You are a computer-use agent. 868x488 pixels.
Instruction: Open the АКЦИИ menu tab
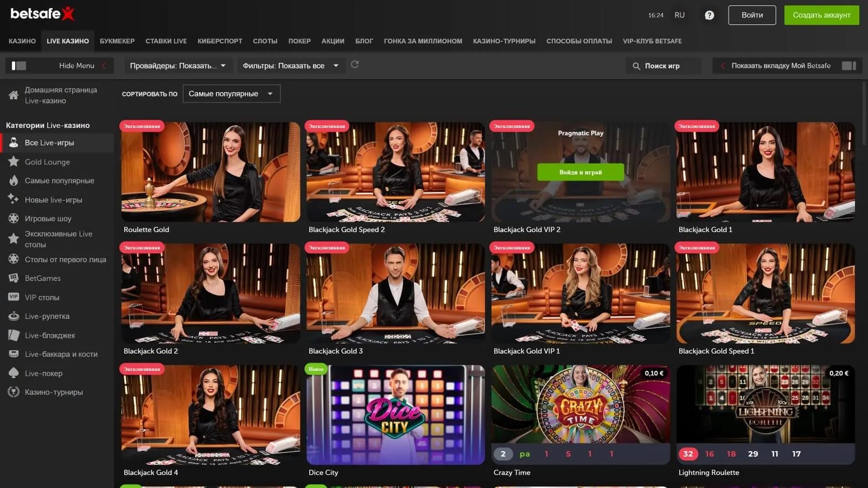333,41
